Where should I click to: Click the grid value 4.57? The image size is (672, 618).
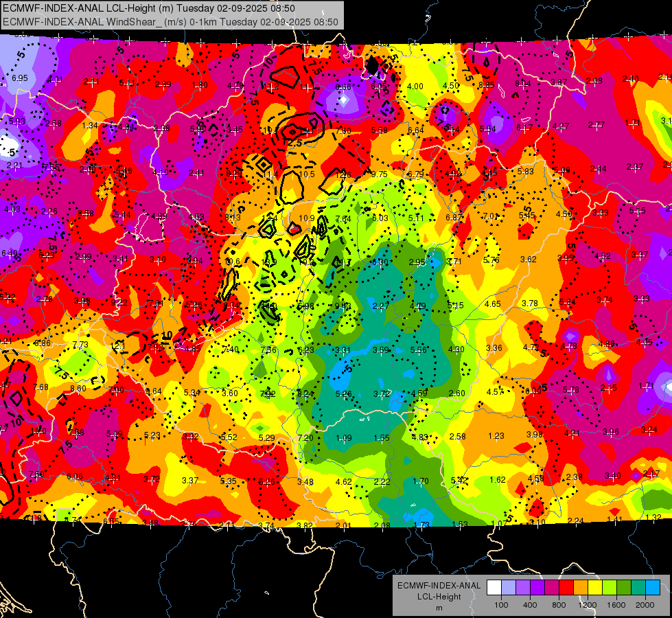coord(495,391)
